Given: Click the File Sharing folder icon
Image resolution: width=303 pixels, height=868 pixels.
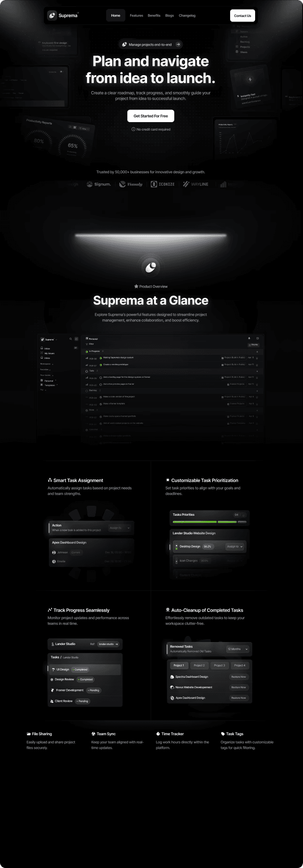Looking at the screenshot, I should pos(29,734).
